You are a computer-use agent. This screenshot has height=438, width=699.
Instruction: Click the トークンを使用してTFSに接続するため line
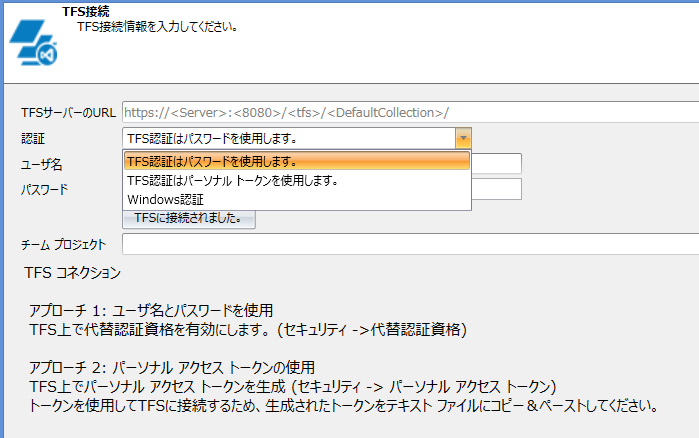click(344, 406)
